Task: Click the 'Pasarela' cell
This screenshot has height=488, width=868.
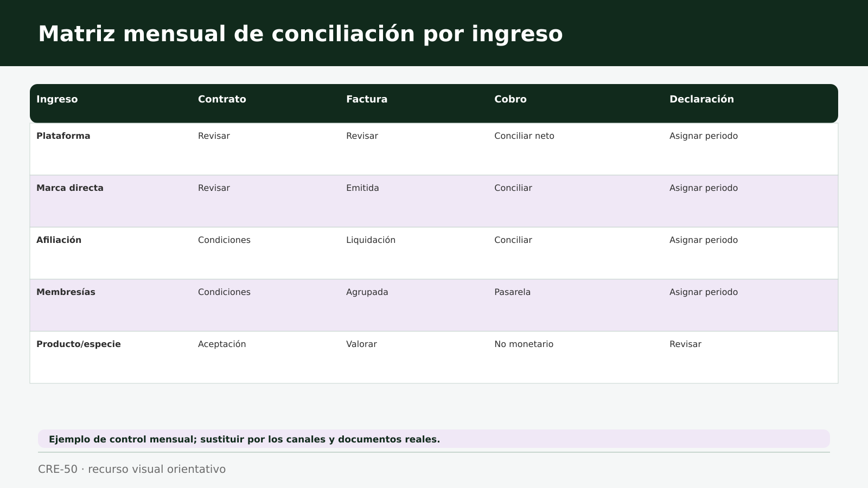Action: (x=512, y=292)
